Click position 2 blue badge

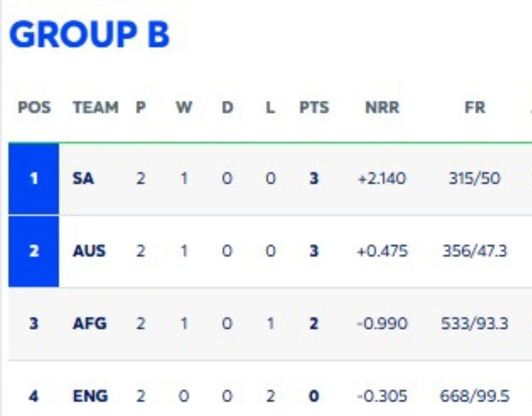pos(34,251)
